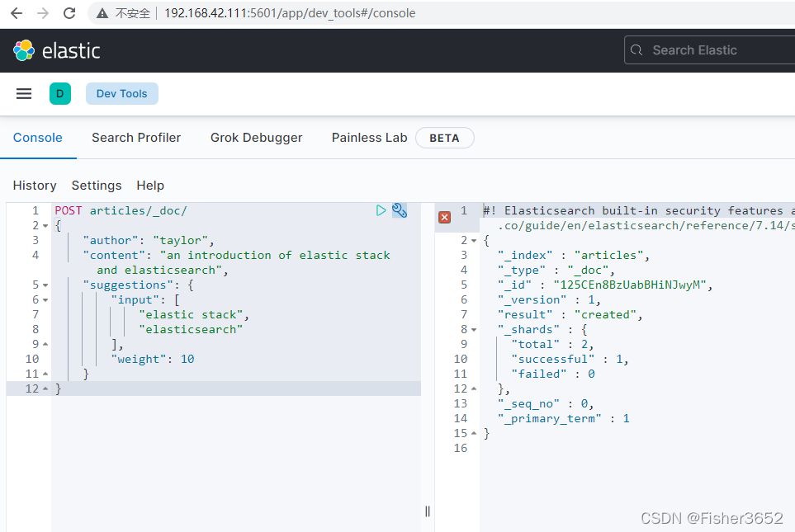Switch to the Search Profiler tab
The height and width of the screenshot is (532, 795).
click(136, 138)
